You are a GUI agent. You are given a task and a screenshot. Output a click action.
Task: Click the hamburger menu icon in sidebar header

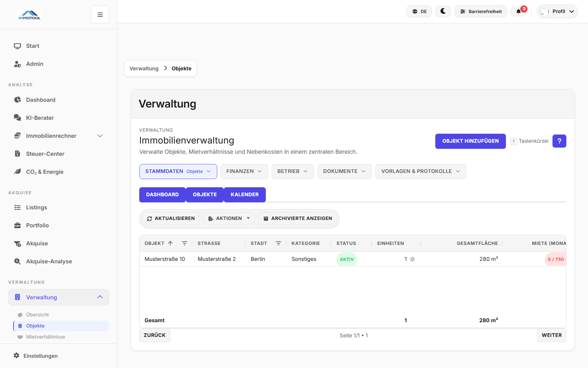pos(100,15)
